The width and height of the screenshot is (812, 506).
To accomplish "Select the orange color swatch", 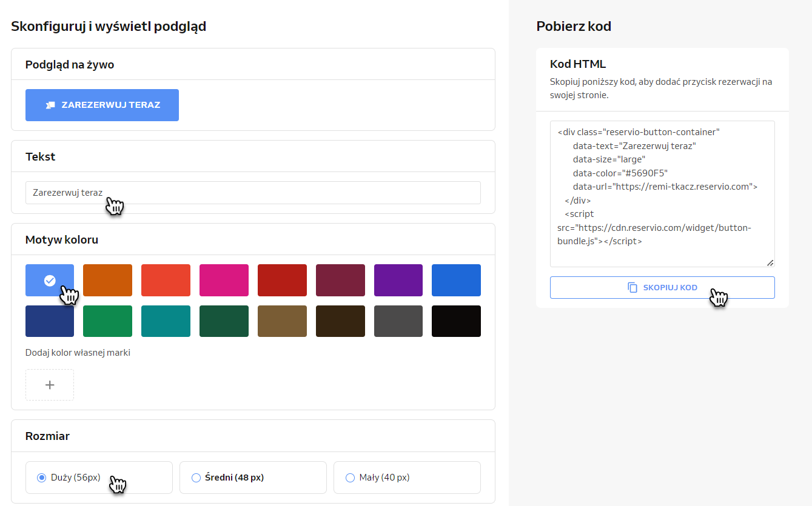I will 107,280.
